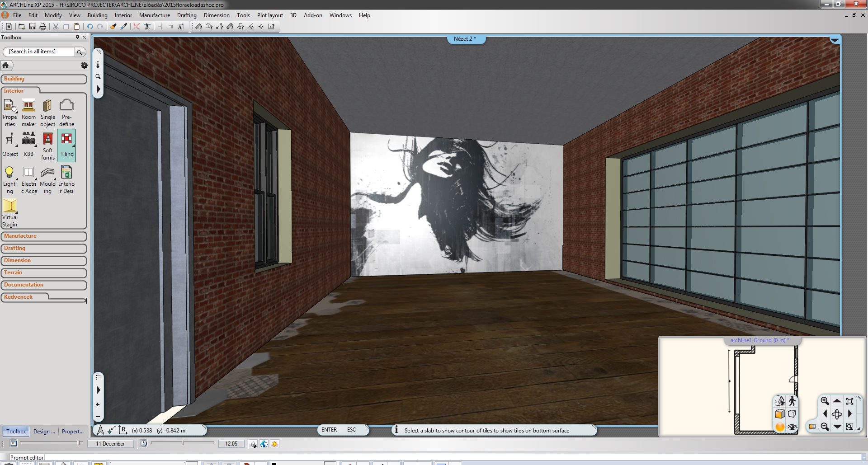Image resolution: width=868 pixels, height=465 pixels.
Task: Open the Interior menu
Action: click(123, 15)
